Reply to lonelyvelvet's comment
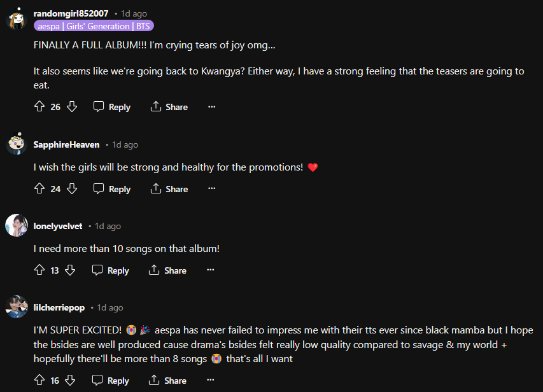The image size is (543, 392). pos(111,270)
